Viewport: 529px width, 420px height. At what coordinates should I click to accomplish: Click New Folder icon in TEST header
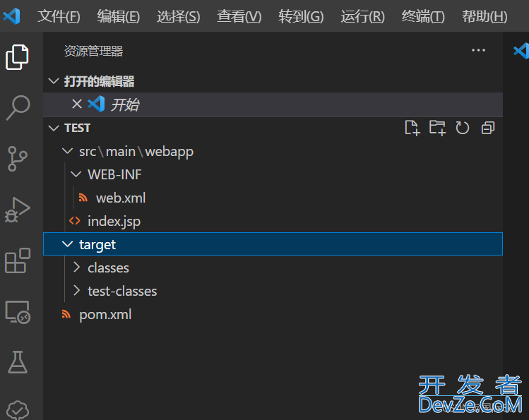coord(437,128)
